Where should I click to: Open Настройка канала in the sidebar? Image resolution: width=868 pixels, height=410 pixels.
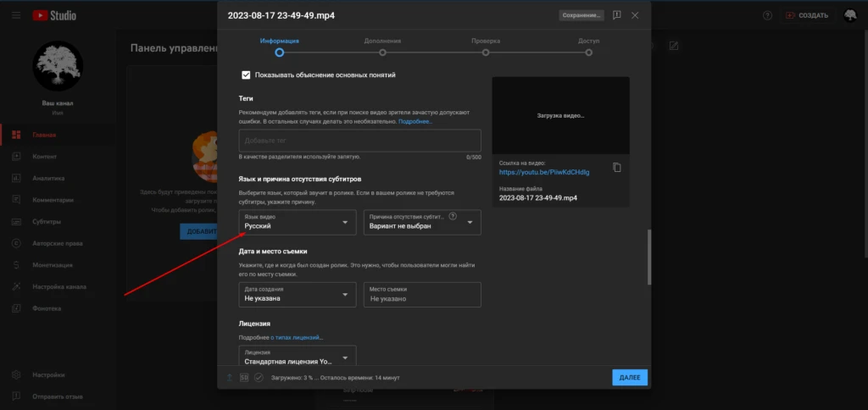tap(58, 286)
